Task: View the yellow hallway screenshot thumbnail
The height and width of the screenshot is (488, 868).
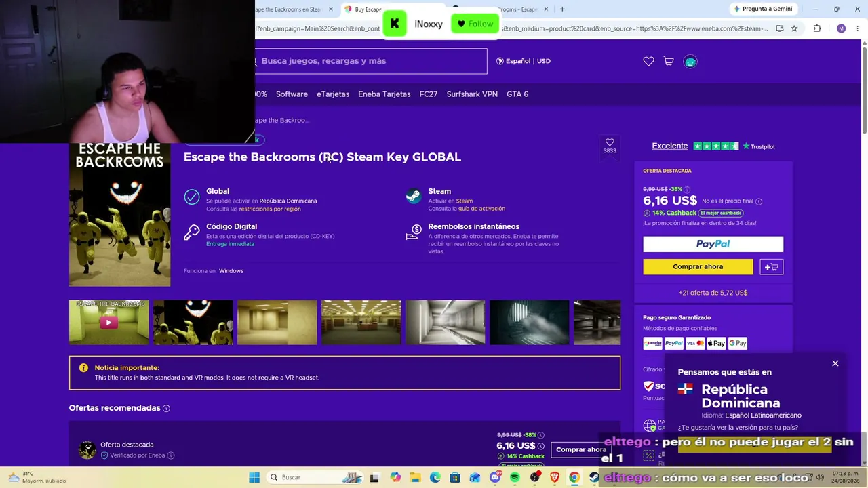Action: tap(277, 323)
